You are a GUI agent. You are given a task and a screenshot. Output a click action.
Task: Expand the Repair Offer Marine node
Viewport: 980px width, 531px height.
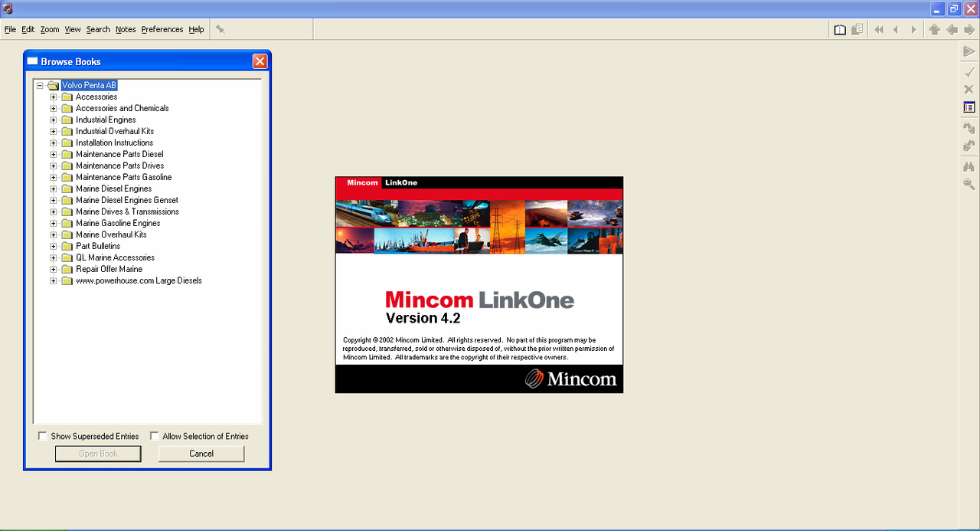tap(54, 270)
